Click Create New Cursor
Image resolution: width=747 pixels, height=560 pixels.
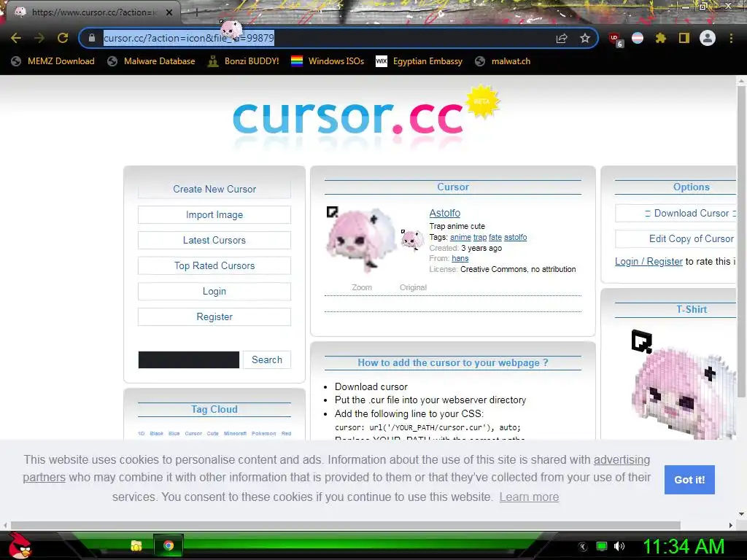point(214,189)
